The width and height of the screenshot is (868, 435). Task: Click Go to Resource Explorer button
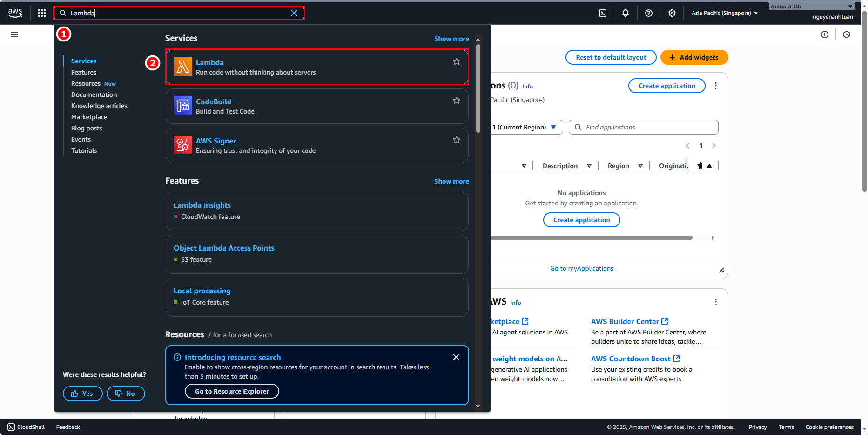[x=232, y=391]
